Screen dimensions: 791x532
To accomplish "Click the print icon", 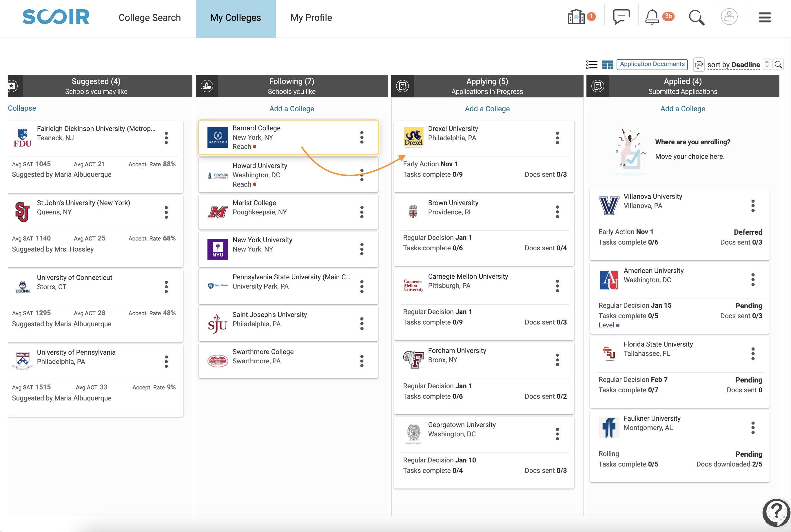I will tap(698, 64).
